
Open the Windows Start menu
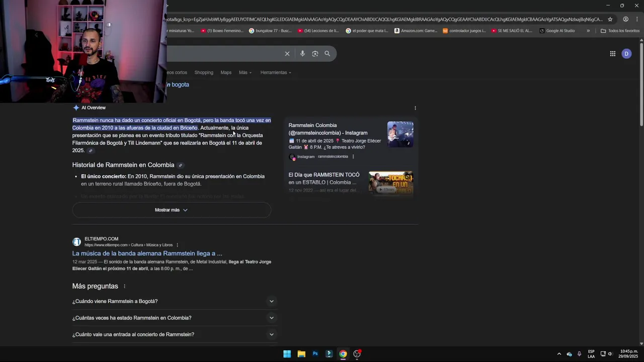point(287,354)
